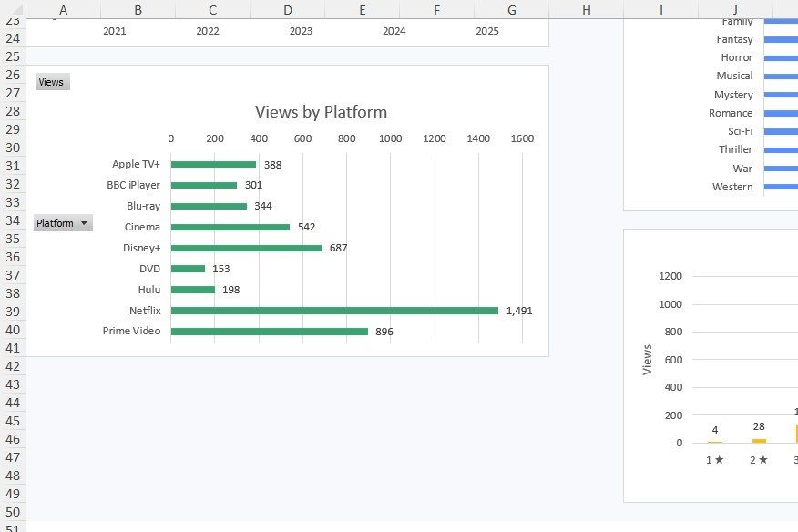798x532 pixels.
Task: Select column header D
Action: 288,10
